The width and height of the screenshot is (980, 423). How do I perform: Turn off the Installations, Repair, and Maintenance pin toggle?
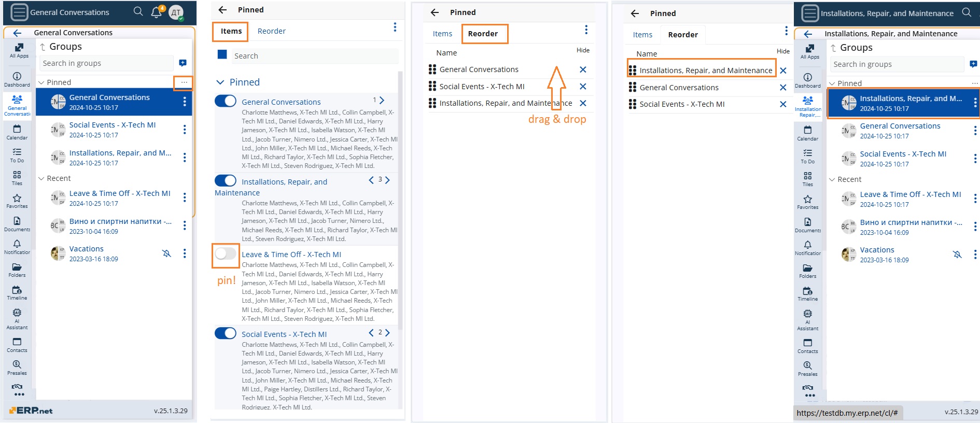coord(226,180)
